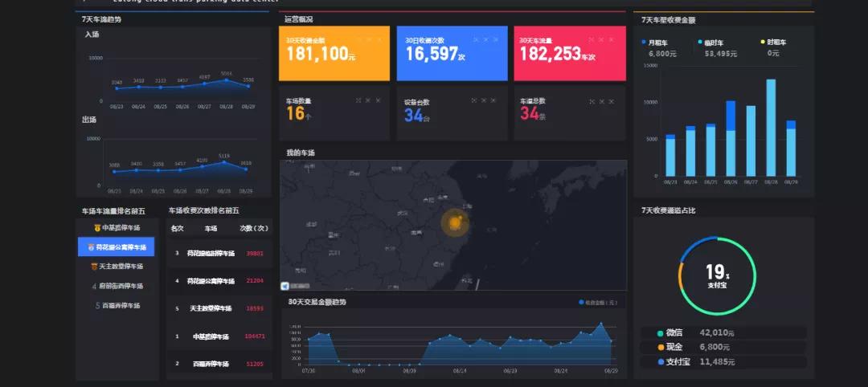Toggle the legend item above 30天交易金额趋势 chart
This screenshot has width=868, height=387.
(x=582, y=303)
